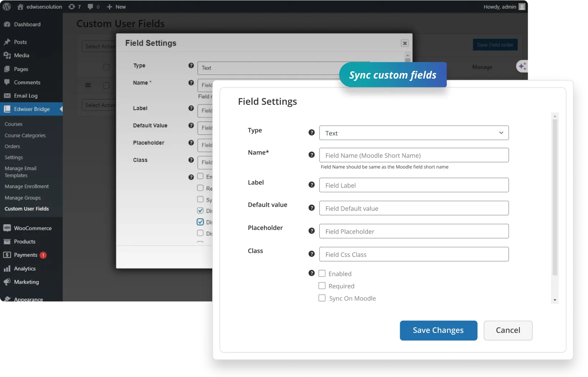This screenshot has height=377, width=588.
Task: Click inside the Field Placeholder input
Action: pyautogui.click(x=413, y=231)
